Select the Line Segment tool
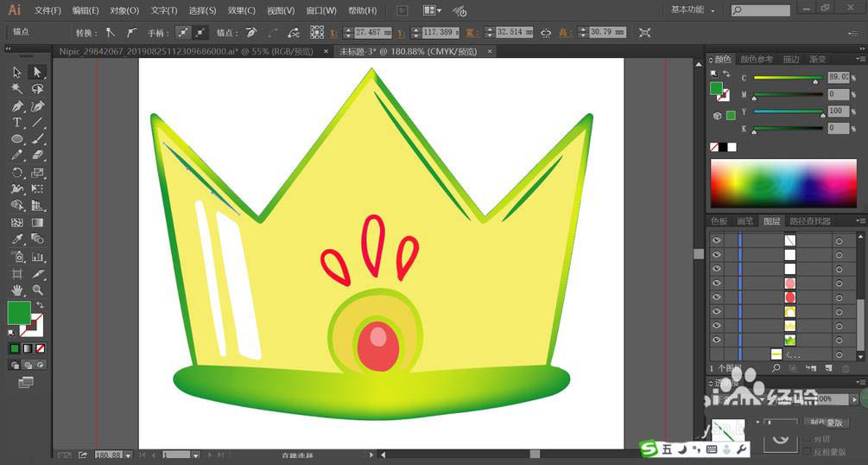 coord(37,123)
